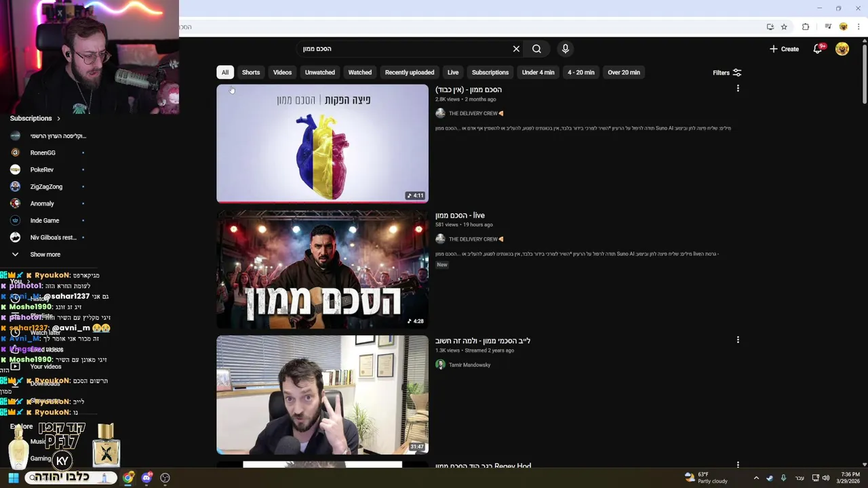
Task: Open Chrome media control icon
Action: coord(828,26)
